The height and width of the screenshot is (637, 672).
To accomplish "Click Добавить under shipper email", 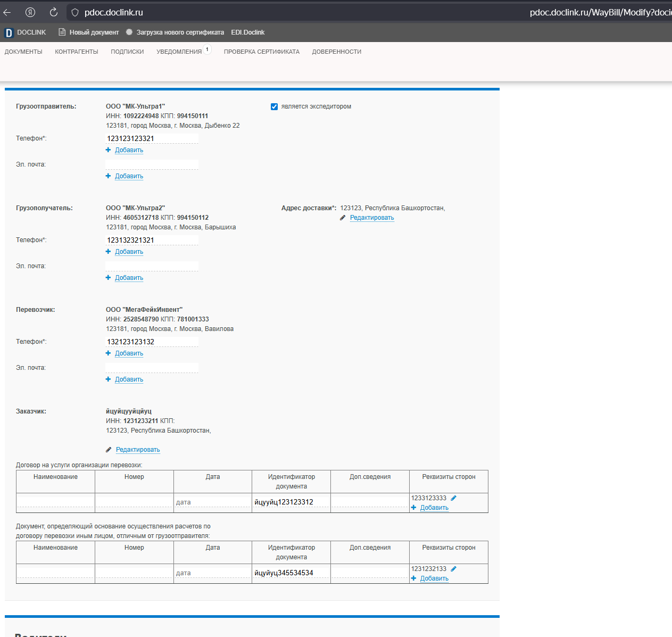I will coord(129,176).
